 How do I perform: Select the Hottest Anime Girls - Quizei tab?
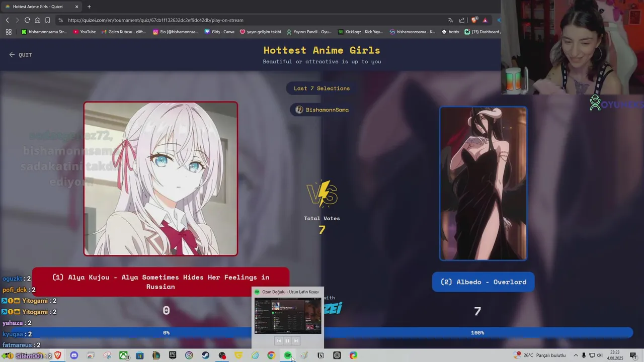pyautogui.click(x=42, y=7)
